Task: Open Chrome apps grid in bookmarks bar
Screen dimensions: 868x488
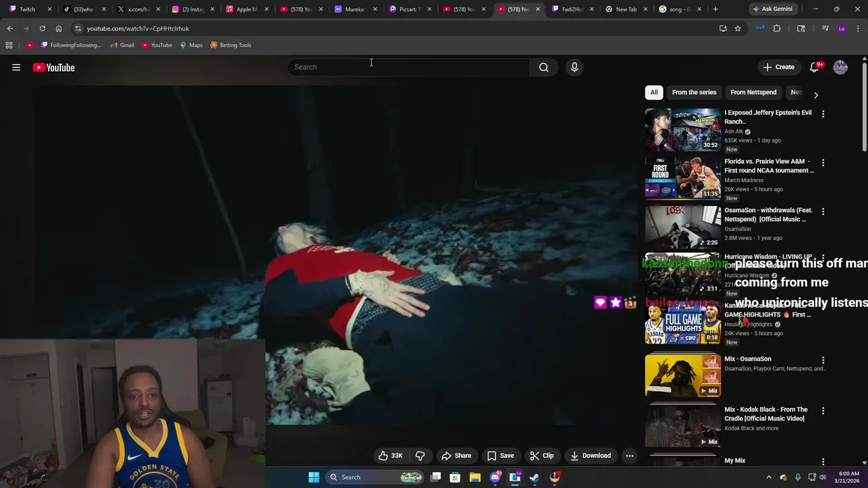Action: [9, 45]
